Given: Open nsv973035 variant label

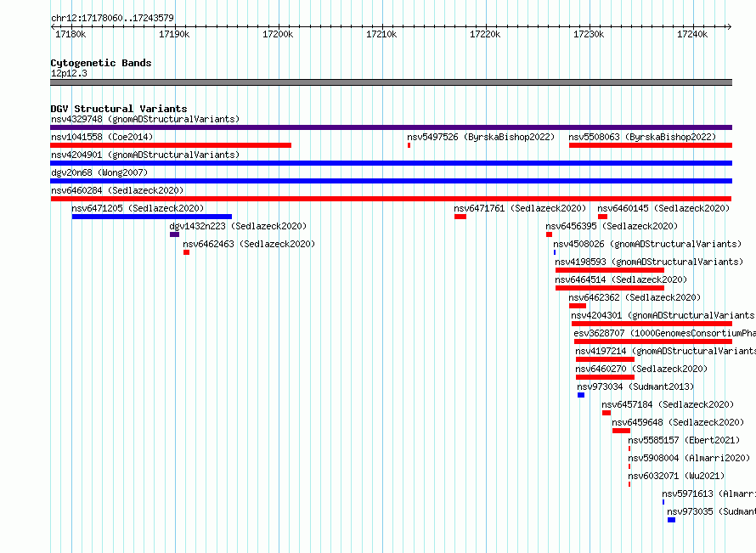Looking at the screenshot, I should click(x=711, y=511).
